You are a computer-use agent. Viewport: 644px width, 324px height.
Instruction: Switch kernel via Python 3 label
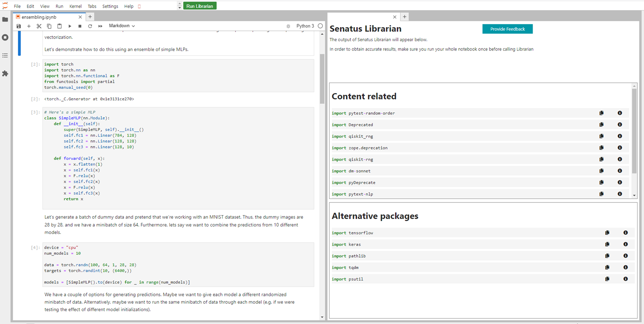pos(305,26)
